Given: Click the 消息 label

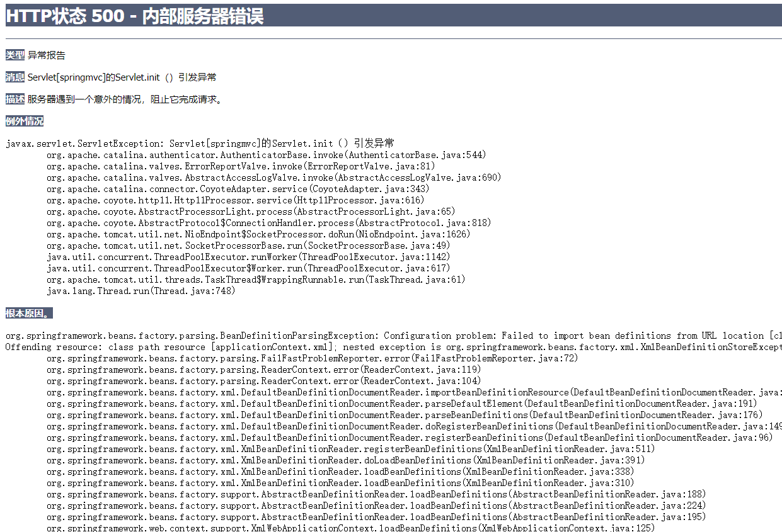Looking at the screenshot, I should (15, 77).
